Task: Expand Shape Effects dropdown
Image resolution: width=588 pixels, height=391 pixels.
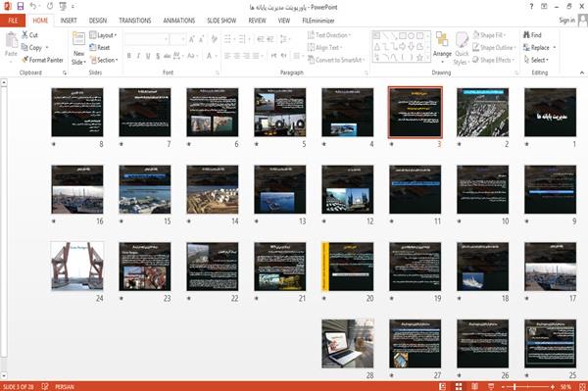Action: point(494,60)
